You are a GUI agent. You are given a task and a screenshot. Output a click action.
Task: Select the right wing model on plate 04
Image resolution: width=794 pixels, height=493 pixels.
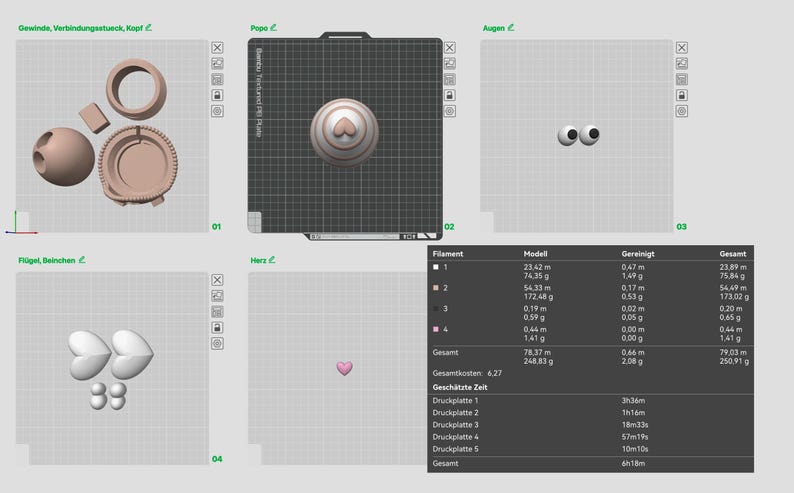[132, 354]
